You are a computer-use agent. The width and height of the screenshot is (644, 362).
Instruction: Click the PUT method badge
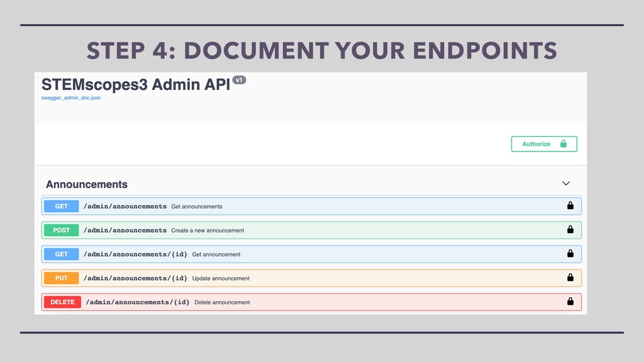tap(61, 278)
